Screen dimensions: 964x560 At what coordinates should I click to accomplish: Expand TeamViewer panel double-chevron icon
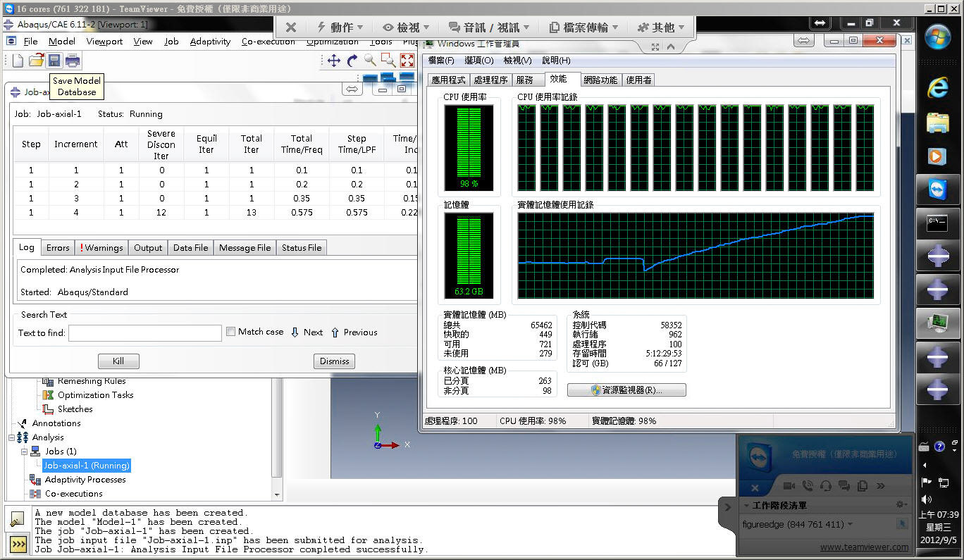pyautogui.click(x=880, y=486)
